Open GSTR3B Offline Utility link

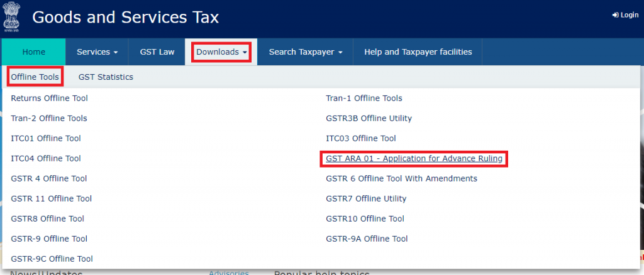369,119
